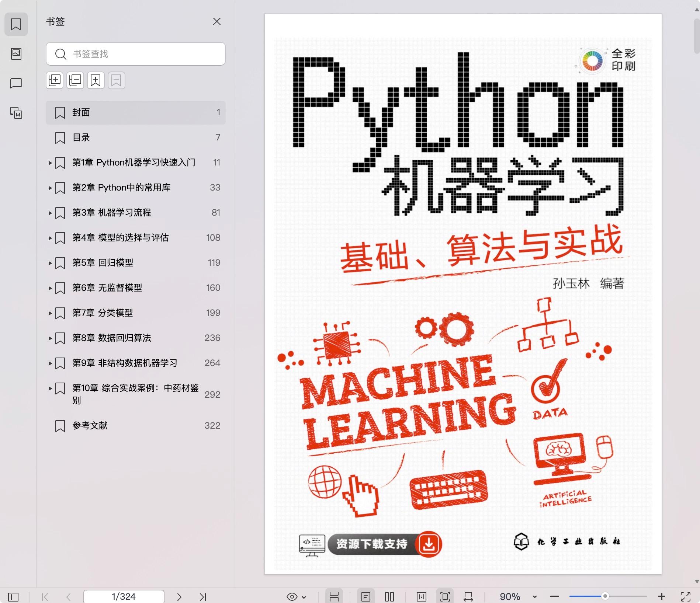Expand 第7章 分类模型
This screenshot has height=603, width=700.
50,313
